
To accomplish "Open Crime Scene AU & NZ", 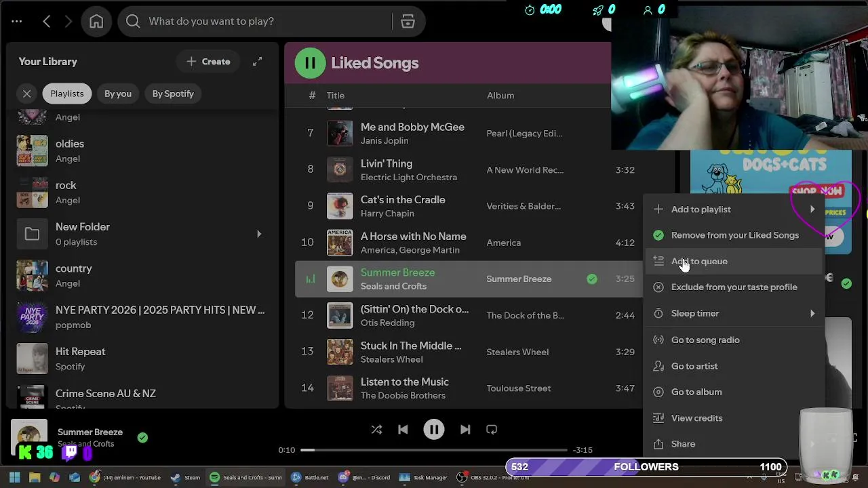I will point(142,398).
